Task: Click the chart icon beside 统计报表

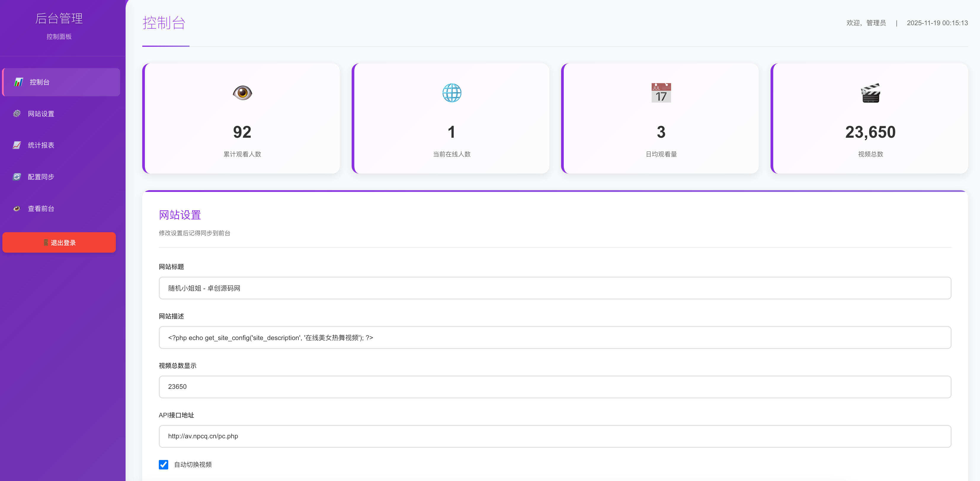Action: [x=17, y=145]
